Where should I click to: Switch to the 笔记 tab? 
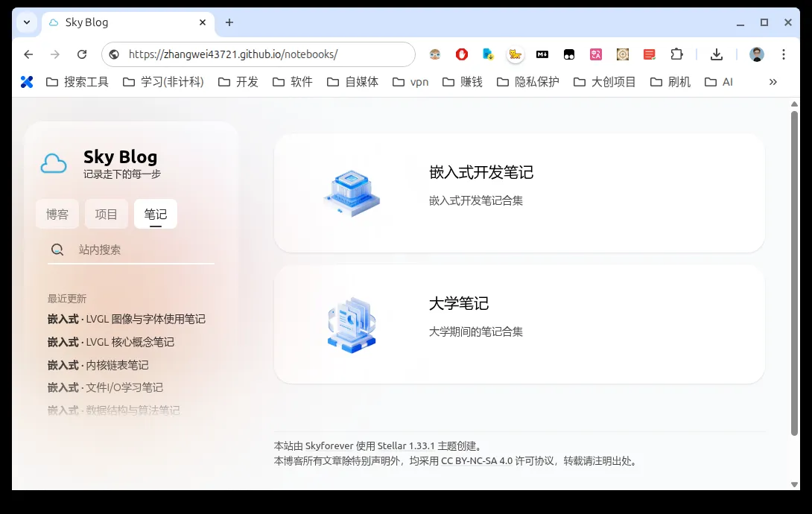(x=155, y=214)
